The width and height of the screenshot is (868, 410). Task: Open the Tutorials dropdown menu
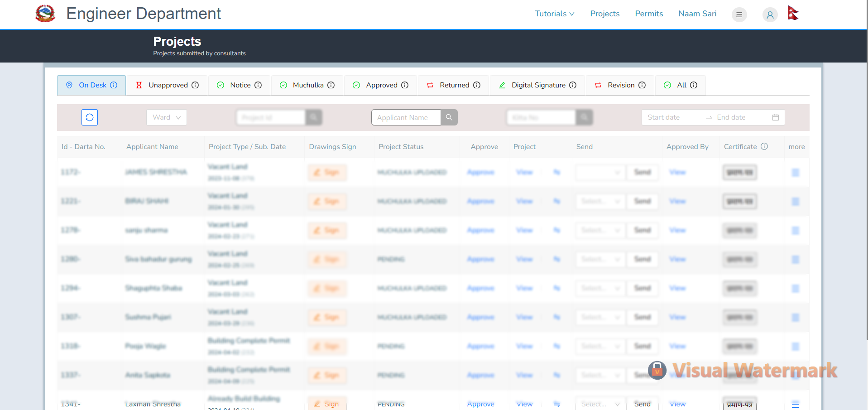click(x=554, y=14)
